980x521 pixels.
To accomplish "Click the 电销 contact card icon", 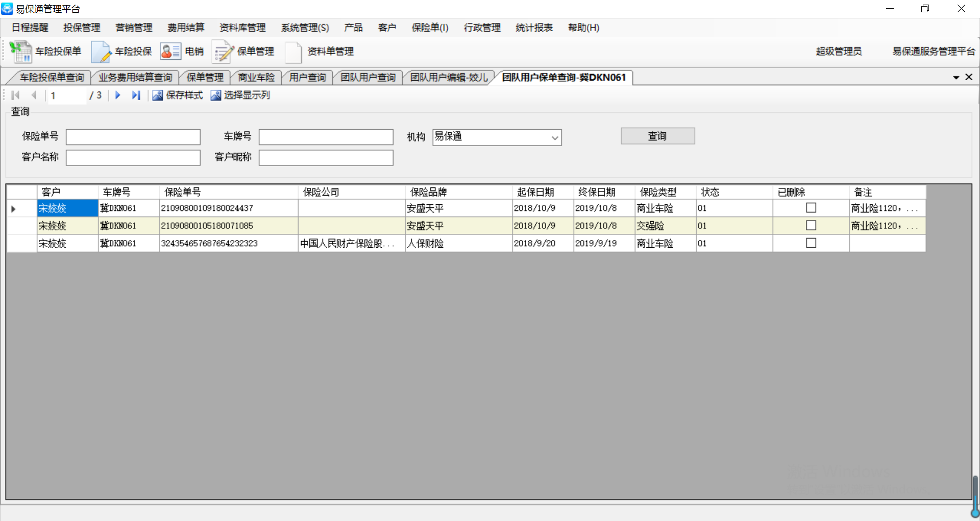I will click(x=170, y=52).
